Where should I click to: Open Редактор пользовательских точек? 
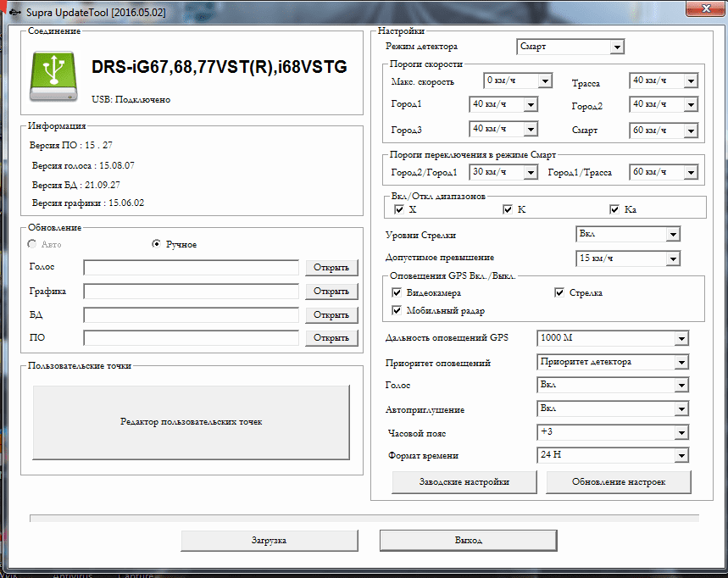tap(191, 422)
